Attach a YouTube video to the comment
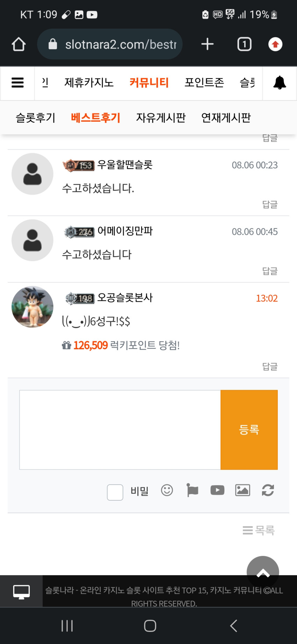Image resolution: width=297 pixels, height=644 pixels. (217, 490)
